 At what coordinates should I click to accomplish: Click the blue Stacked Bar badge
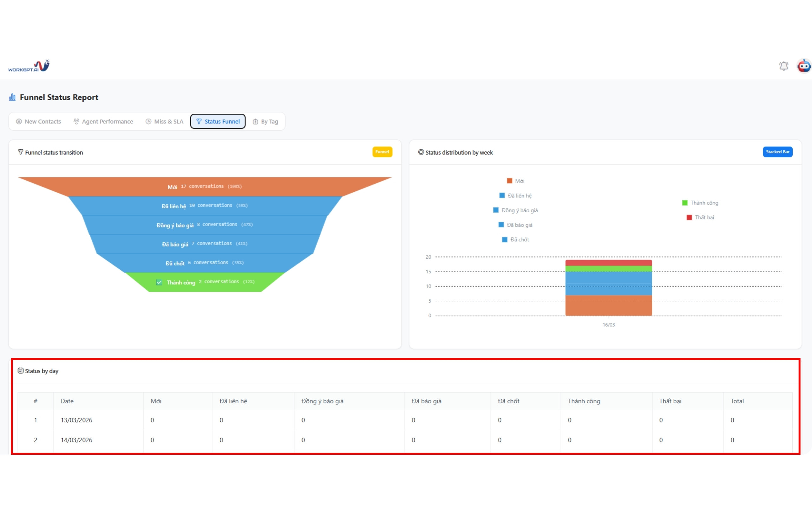click(x=777, y=152)
